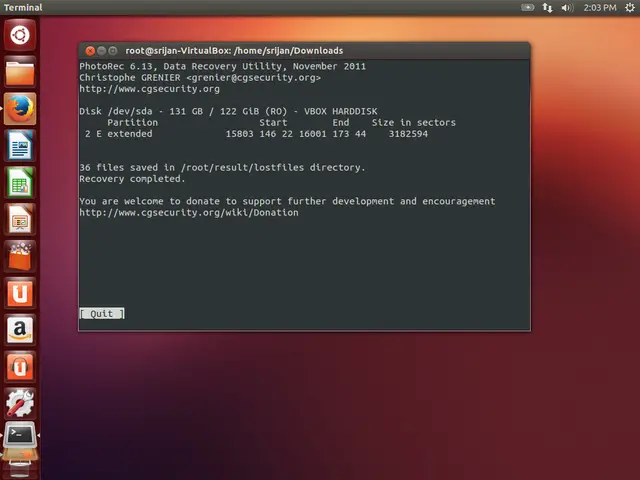
Task: Click the 'Size in sectors' column header
Action: click(413, 122)
